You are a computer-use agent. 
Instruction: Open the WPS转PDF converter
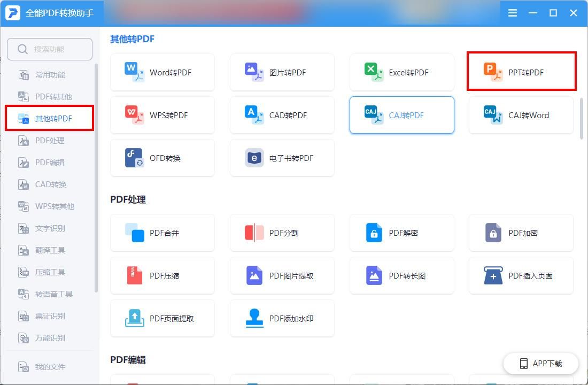tap(163, 115)
